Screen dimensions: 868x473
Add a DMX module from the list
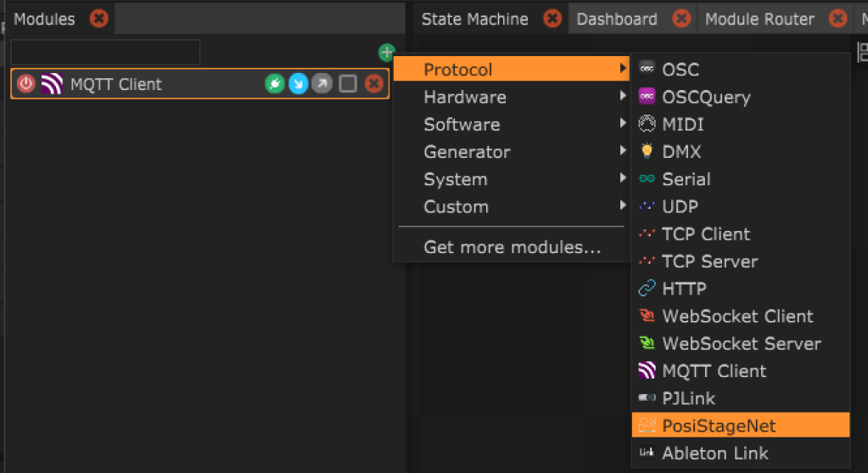click(x=681, y=152)
